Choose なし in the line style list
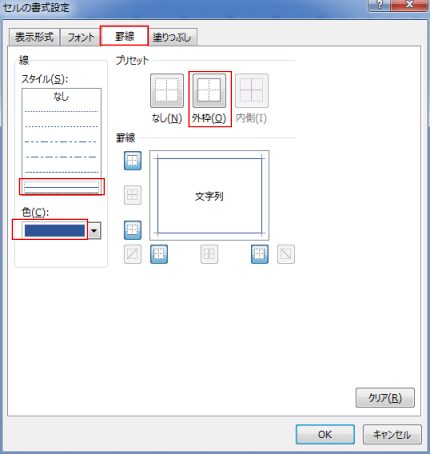Viewport: 430px width, 454px height. tap(61, 97)
